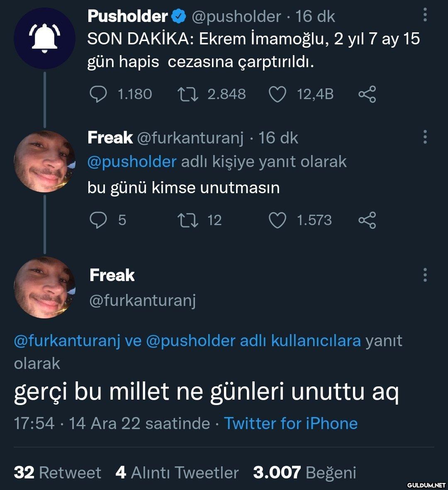Like the Pusholder tweet with 12,4B likes
Screen dimensions: 448x490
(x=277, y=94)
